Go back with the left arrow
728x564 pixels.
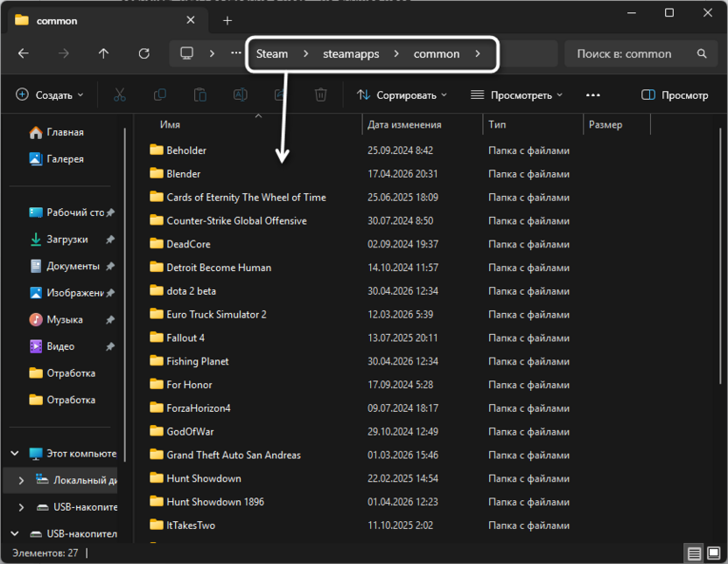(x=24, y=54)
